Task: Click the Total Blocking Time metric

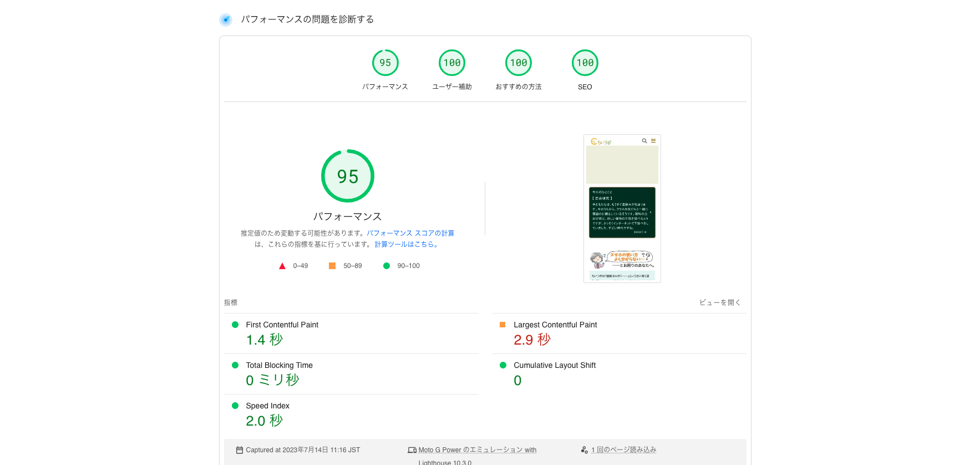Action: (x=279, y=365)
